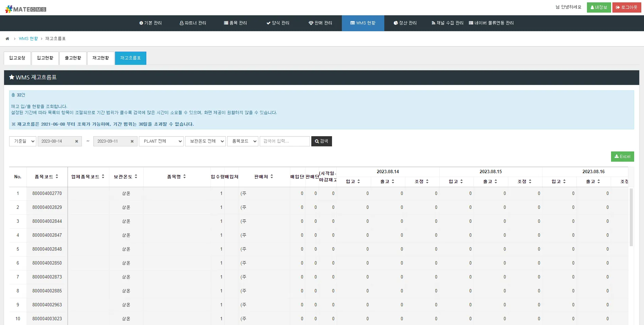Image resolution: width=644 pixels, height=325 pixels.
Task: Clear the end date 2023-09-11 field
Action: [132, 141]
